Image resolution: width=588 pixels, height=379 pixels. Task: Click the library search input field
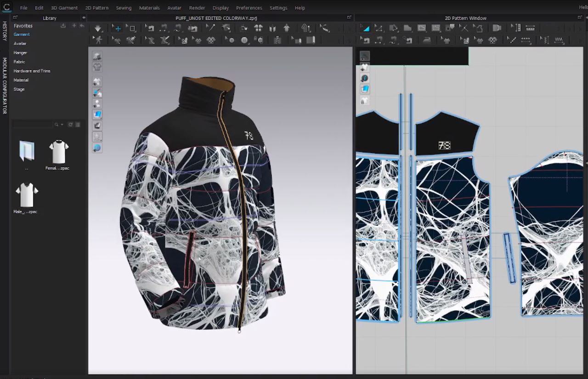[33, 125]
